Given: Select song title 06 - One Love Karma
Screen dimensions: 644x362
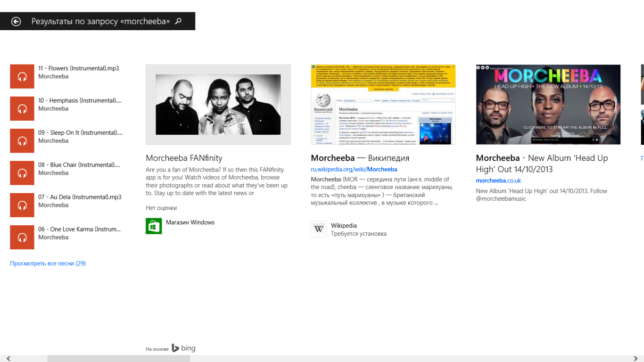Looking at the screenshot, I should tap(80, 229).
